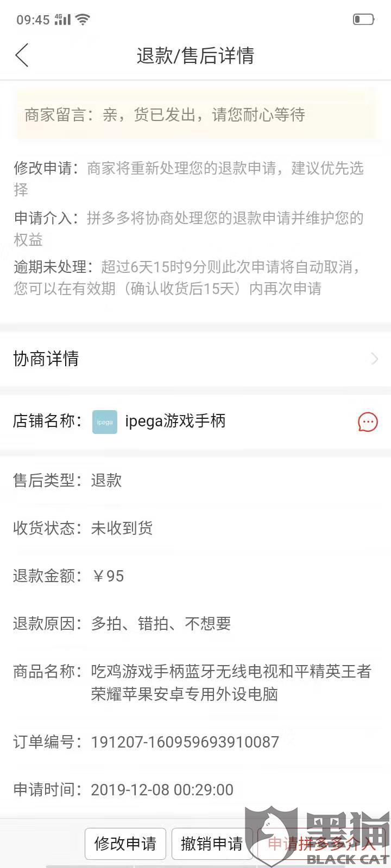Tap the 09:45 clock in status bar
The height and width of the screenshot is (868, 391).
[x=33, y=20]
